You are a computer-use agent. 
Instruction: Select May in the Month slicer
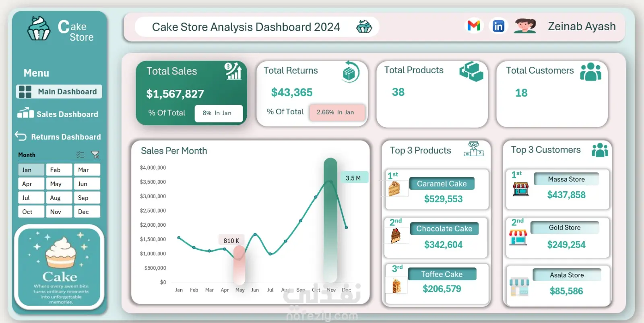click(x=59, y=184)
